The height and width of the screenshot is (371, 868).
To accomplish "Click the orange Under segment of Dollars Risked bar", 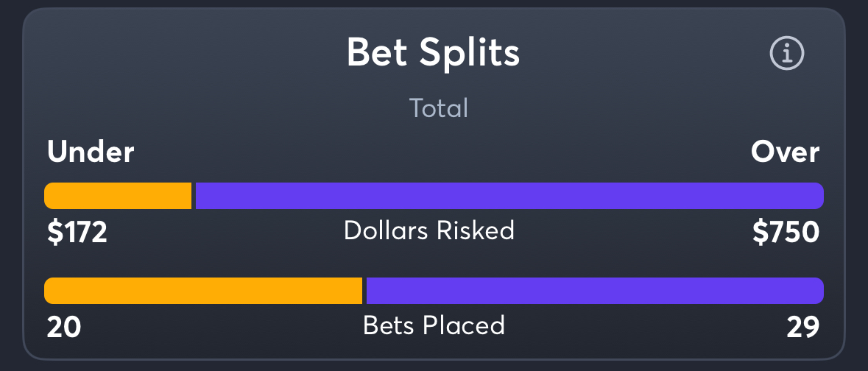I will click(x=118, y=196).
